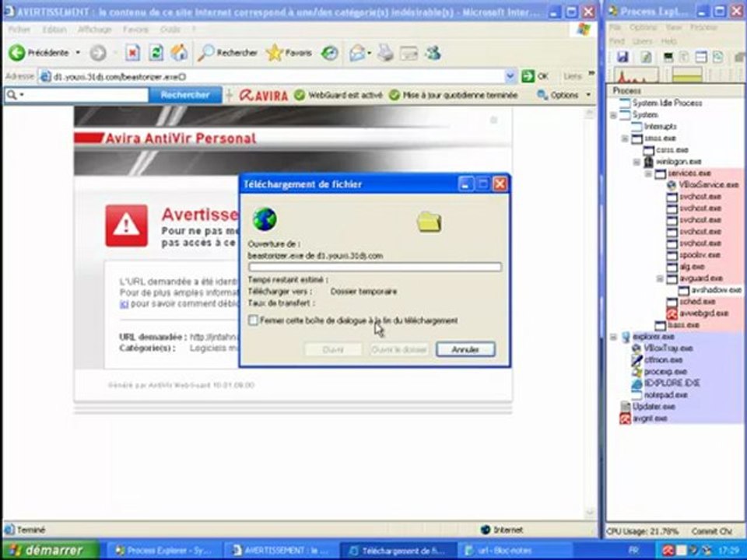Open the Avira Options dropdown

[564, 95]
